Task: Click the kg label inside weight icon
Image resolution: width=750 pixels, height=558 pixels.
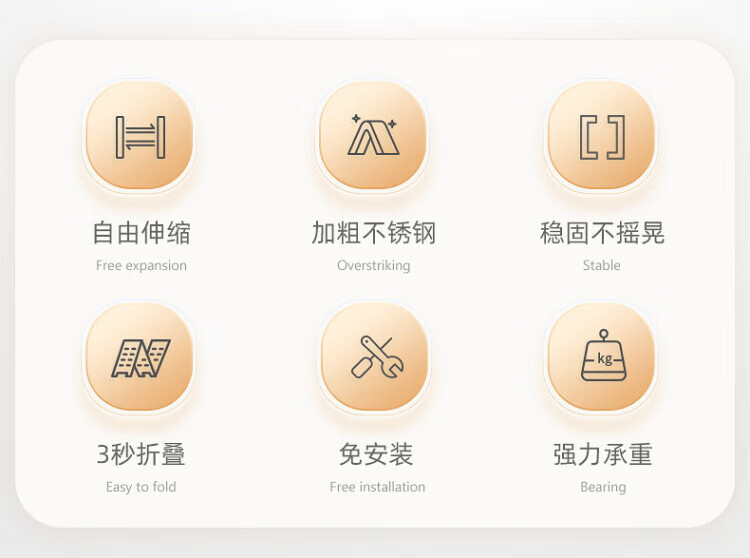Action: [x=605, y=358]
